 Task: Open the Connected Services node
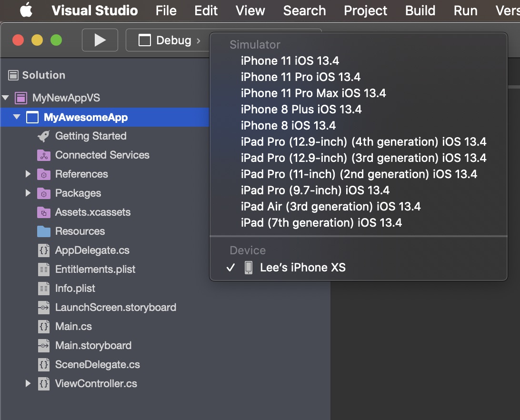point(102,155)
